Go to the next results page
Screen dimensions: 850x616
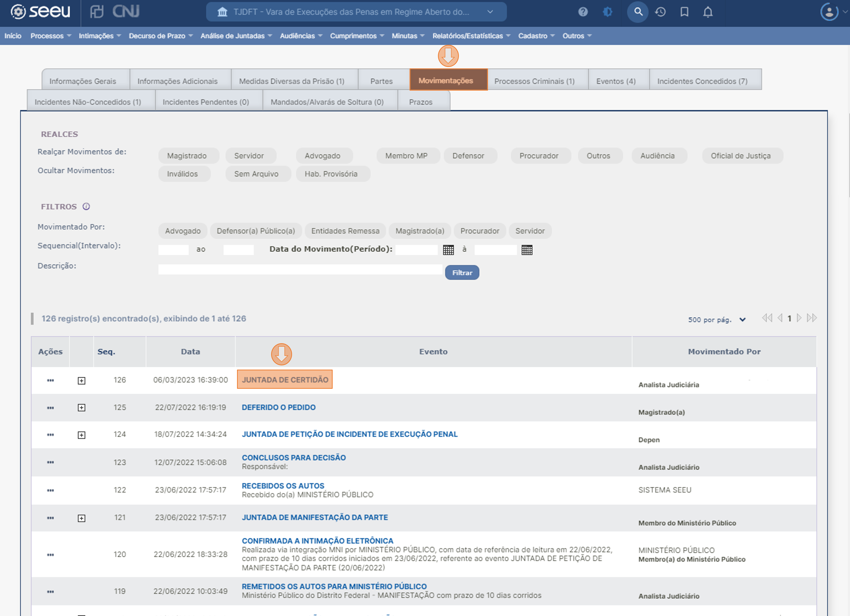799,318
